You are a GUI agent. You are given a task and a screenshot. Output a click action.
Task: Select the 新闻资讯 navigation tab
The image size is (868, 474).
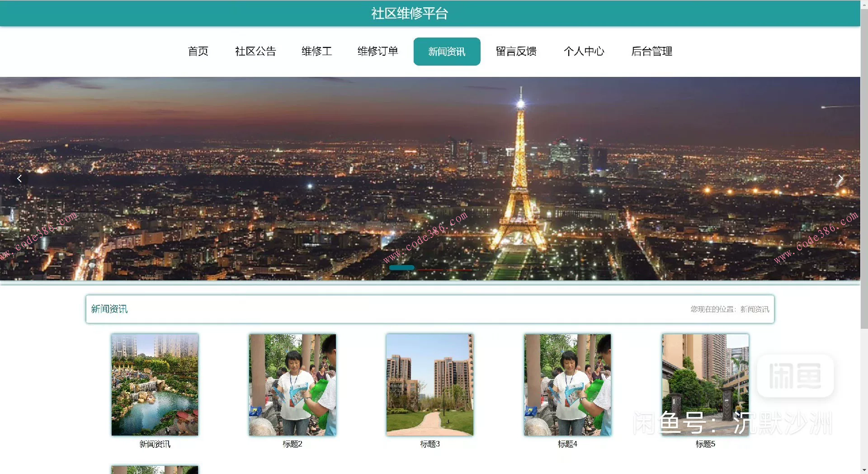tap(447, 52)
